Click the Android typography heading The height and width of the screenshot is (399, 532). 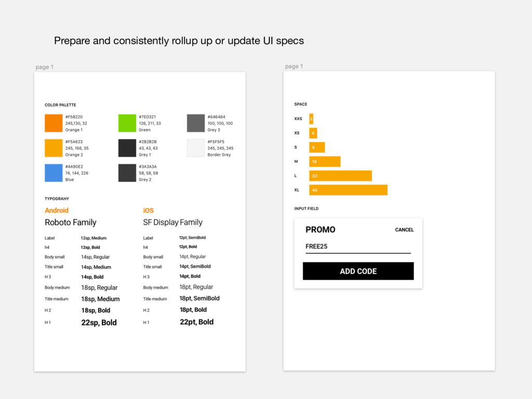click(57, 210)
